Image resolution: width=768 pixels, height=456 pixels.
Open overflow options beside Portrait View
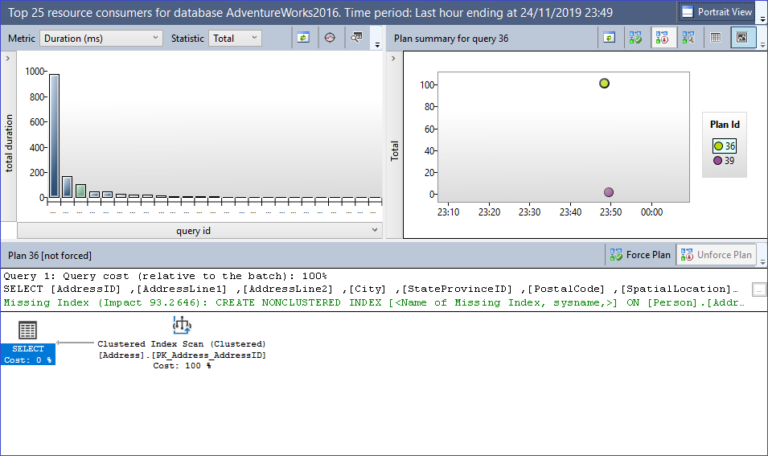(x=763, y=19)
